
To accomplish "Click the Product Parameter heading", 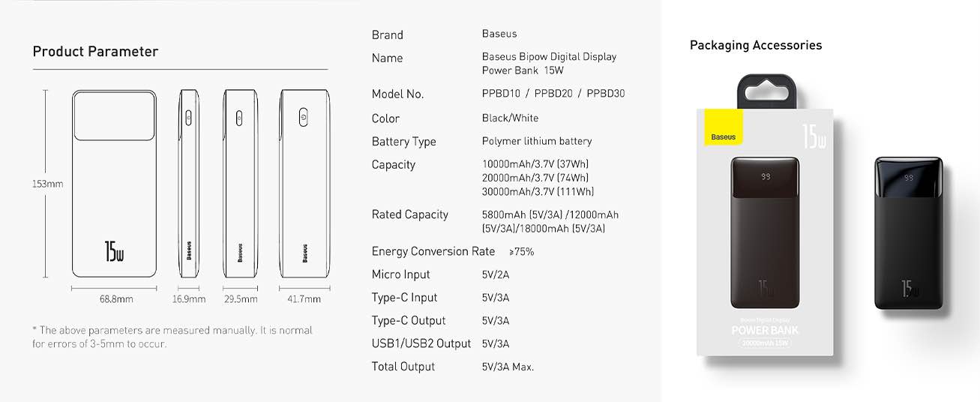I will pos(95,52).
